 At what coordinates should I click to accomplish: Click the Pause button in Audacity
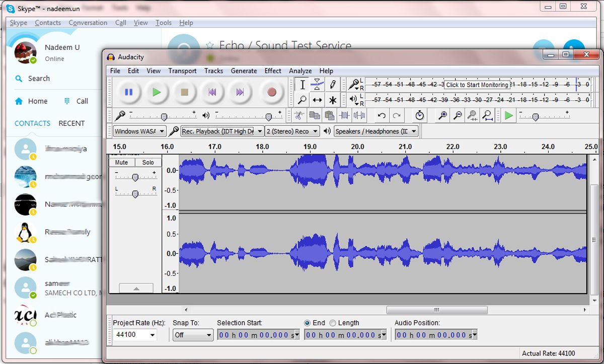point(128,92)
